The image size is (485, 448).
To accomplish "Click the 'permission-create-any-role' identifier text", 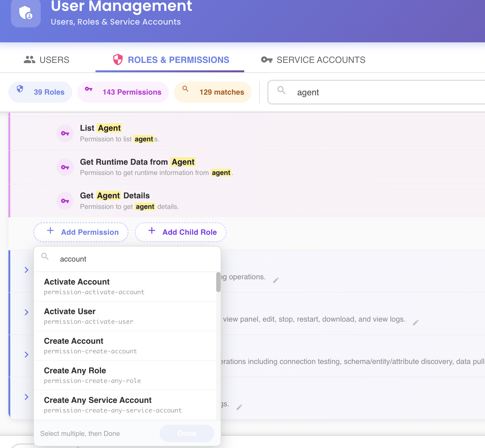I will [92, 381].
